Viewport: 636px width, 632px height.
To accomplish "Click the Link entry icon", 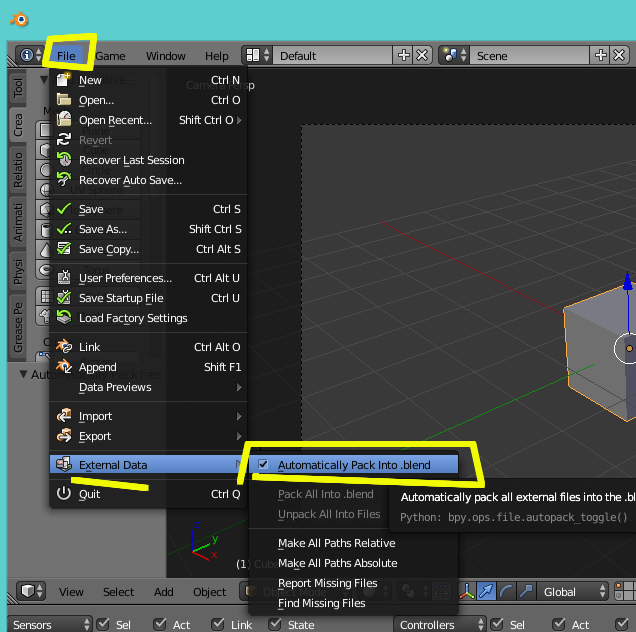I will 64,346.
